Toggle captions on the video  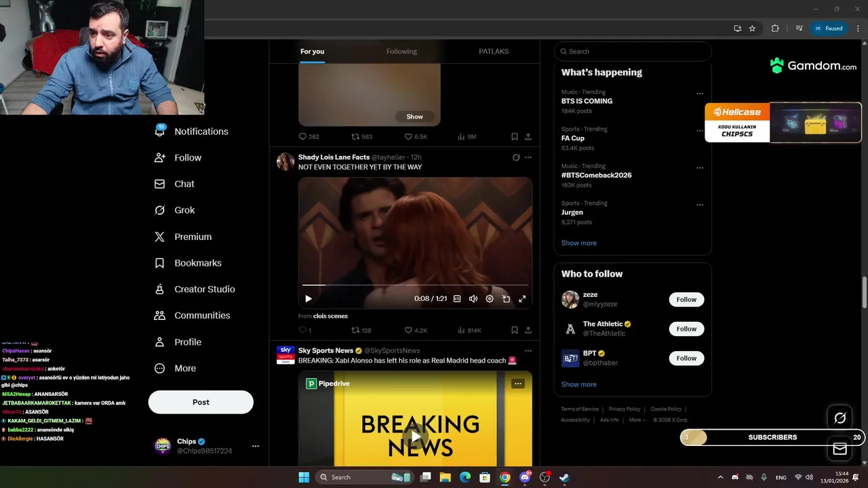click(457, 298)
